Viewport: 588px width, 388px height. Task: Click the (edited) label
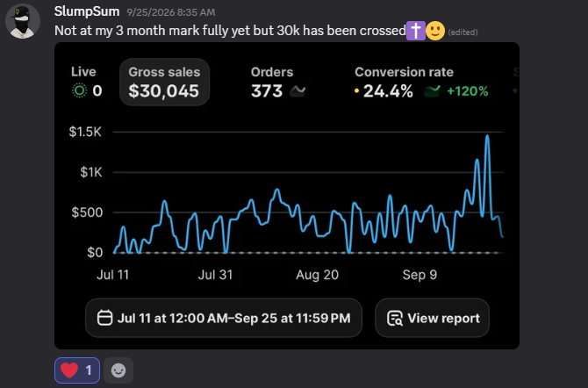pos(463,32)
